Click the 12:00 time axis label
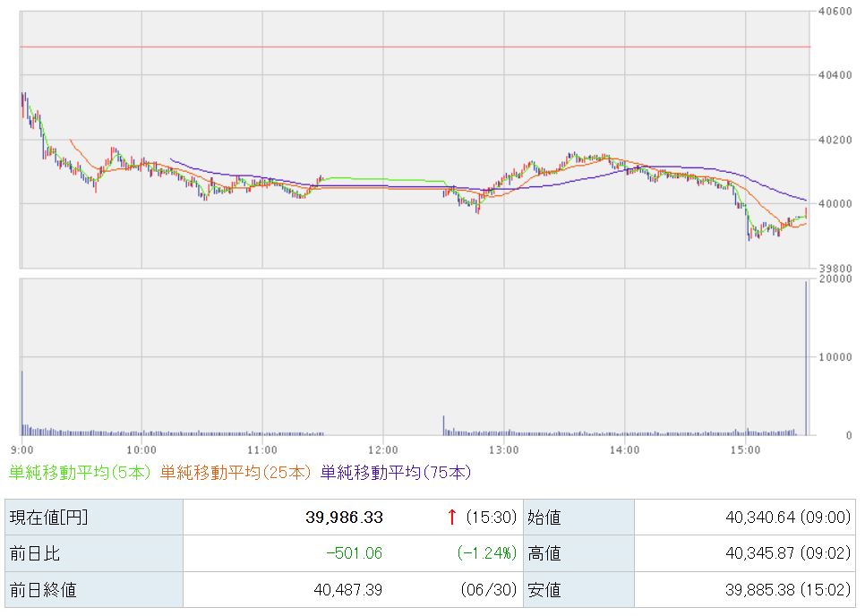Image resolution: width=865 pixels, height=616 pixels. [383, 450]
